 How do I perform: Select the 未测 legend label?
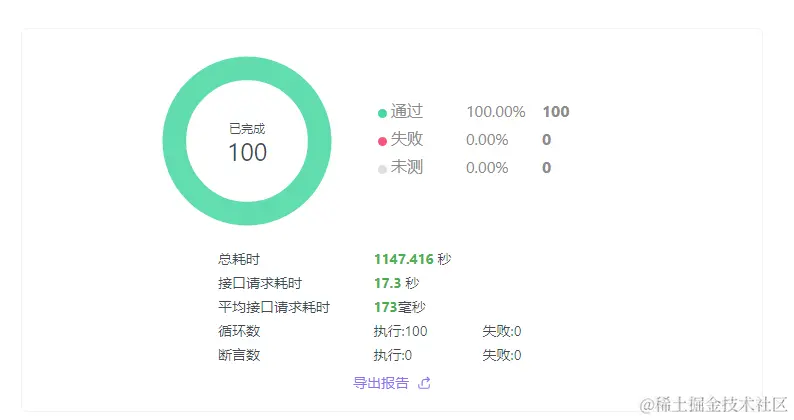[x=407, y=167]
